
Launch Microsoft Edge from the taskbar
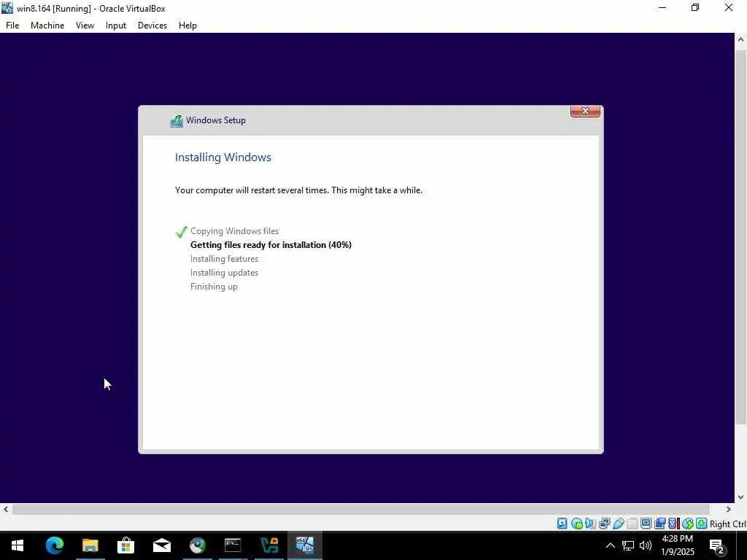[x=54, y=545]
